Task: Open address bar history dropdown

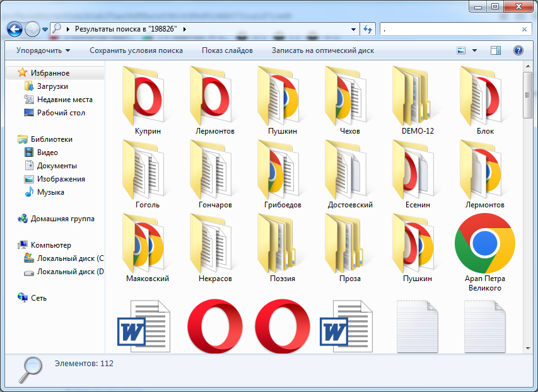Action: pos(353,29)
